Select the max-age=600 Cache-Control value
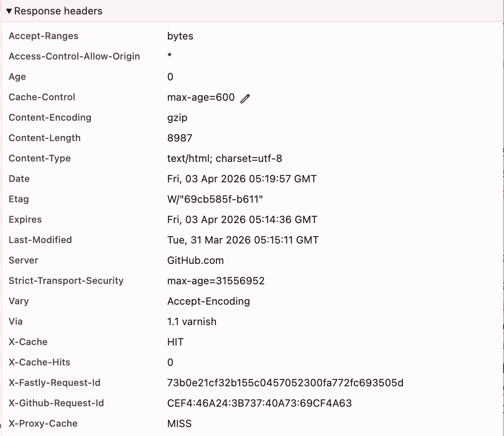This screenshot has width=504, height=436. (x=201, y=97)
